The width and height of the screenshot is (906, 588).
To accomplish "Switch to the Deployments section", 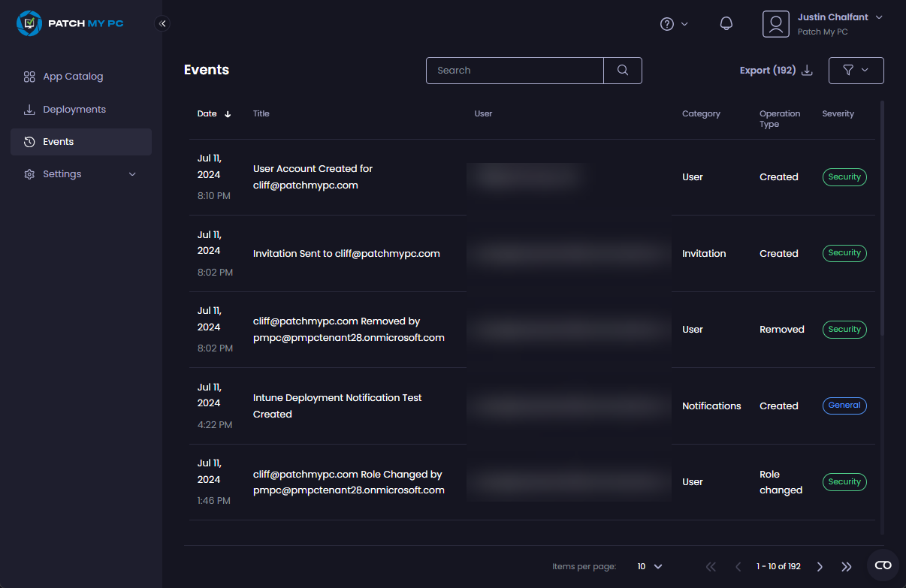I will pos(73,109).
